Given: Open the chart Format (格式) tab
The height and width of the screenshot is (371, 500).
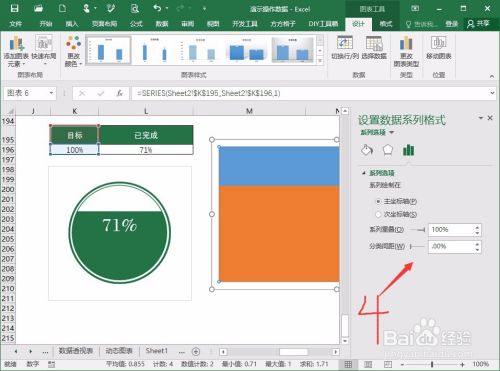Looking at the screenshot, I should 386,24.
